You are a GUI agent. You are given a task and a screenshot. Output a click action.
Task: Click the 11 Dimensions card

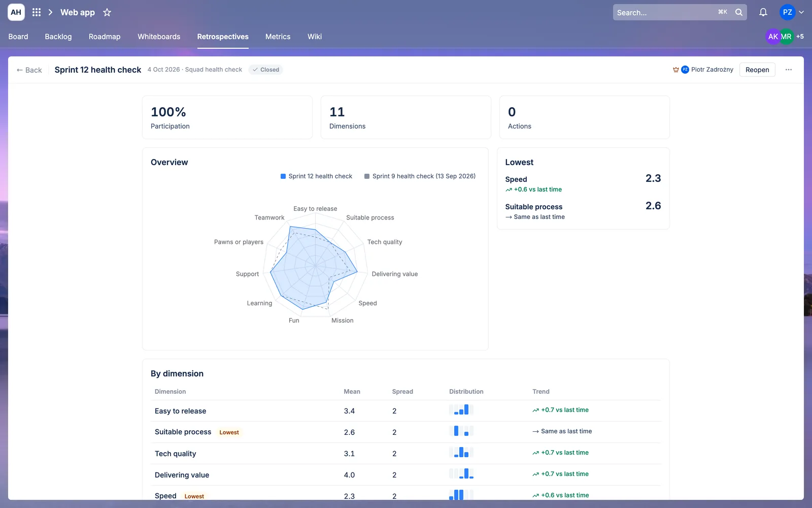(x=406, y=117)
